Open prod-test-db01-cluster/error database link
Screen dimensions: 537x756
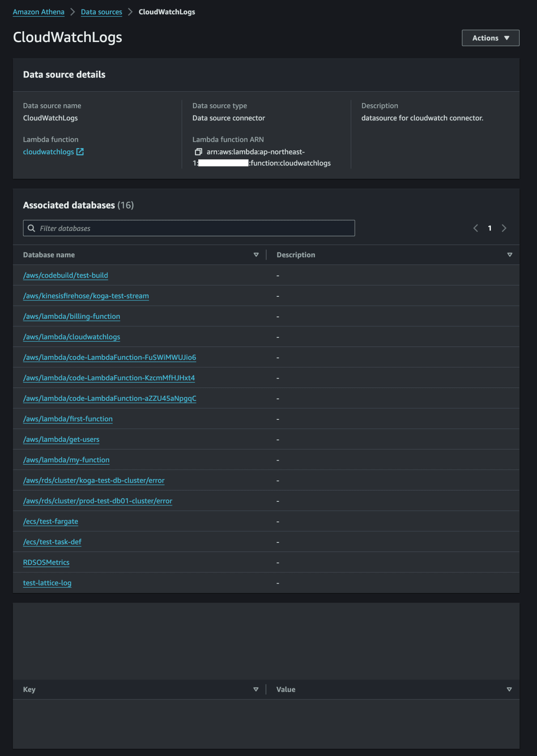coord(98,501)
